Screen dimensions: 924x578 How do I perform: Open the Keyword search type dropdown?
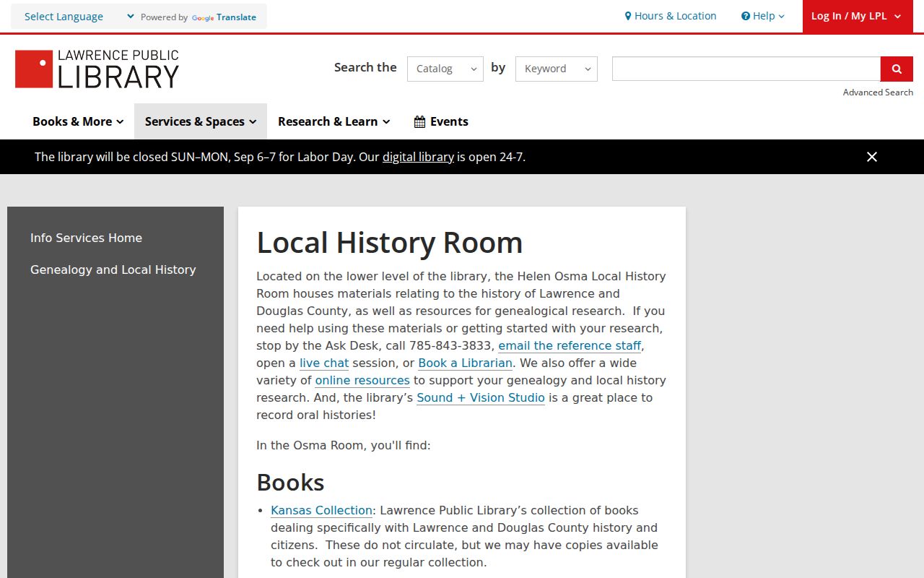[557, 69]
